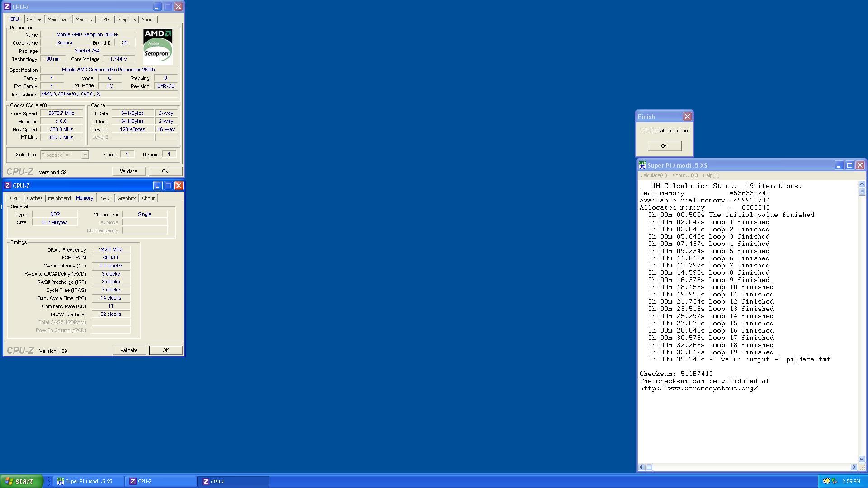Screen dimensions: 868x488
Task: Click Core Speed value 2670.7 MHz
Action: coord(61,113)
